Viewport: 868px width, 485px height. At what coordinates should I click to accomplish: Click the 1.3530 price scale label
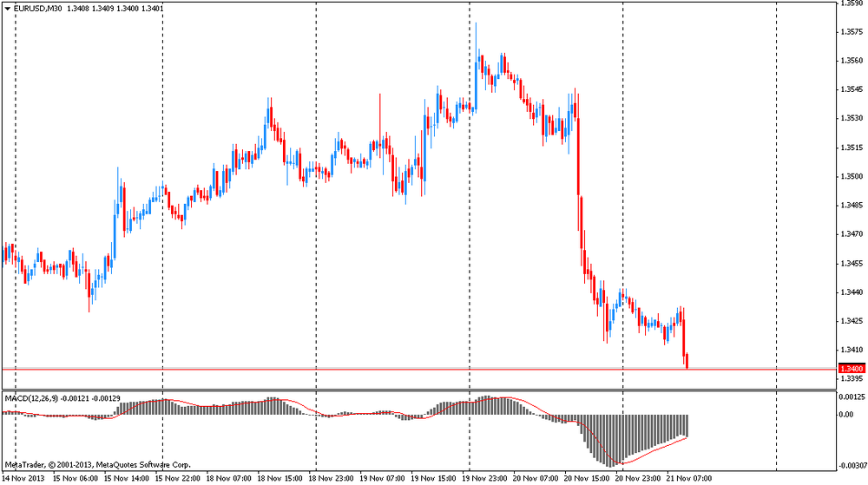(852, 118)
